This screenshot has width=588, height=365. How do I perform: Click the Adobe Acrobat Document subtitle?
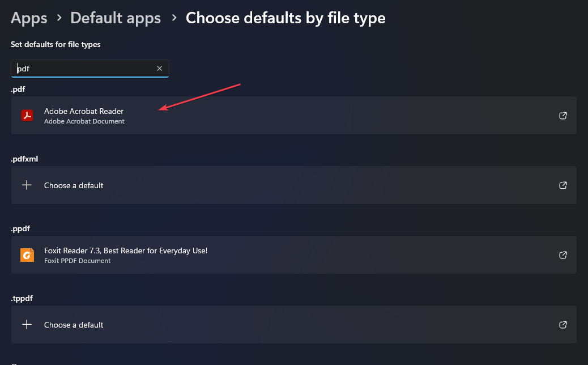click(84, 121)
